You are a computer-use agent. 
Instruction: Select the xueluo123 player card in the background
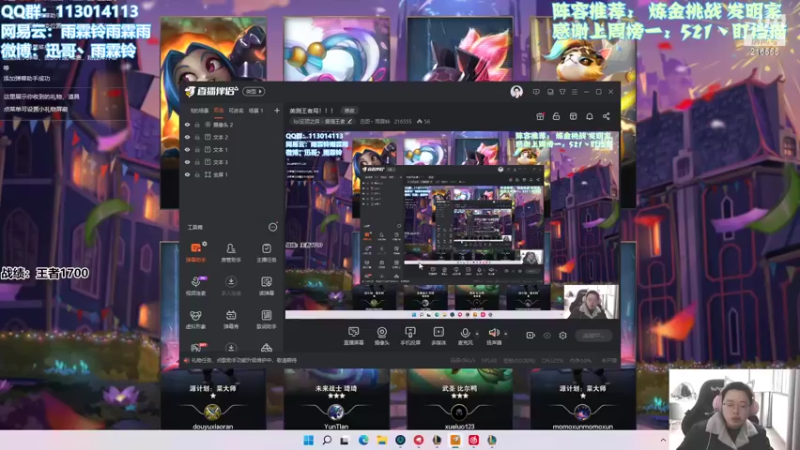click(x=460, y=401)
